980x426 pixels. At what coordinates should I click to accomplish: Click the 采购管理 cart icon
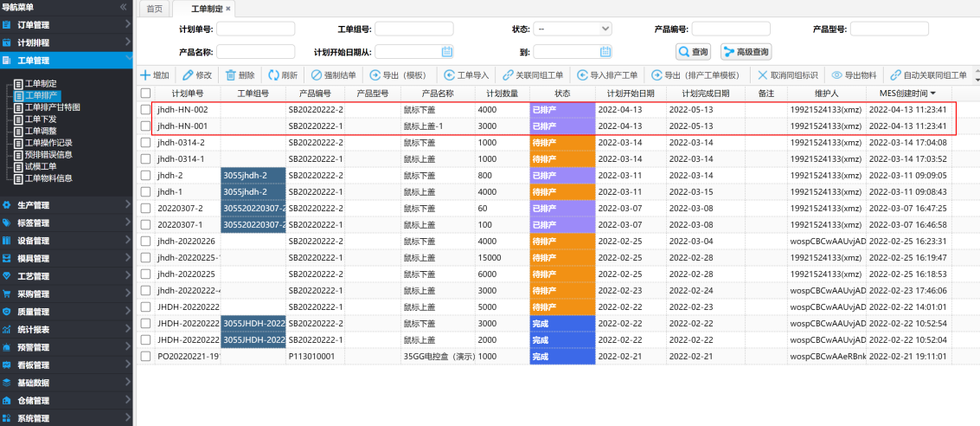[7, 294]
